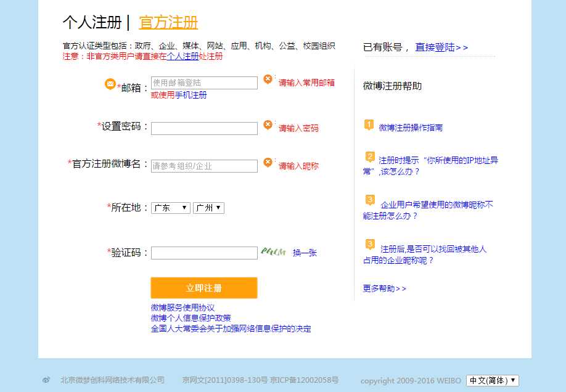Click the 微博注册帮助 heading
This screenshot has width=566, height=392.
coord(392,86)
